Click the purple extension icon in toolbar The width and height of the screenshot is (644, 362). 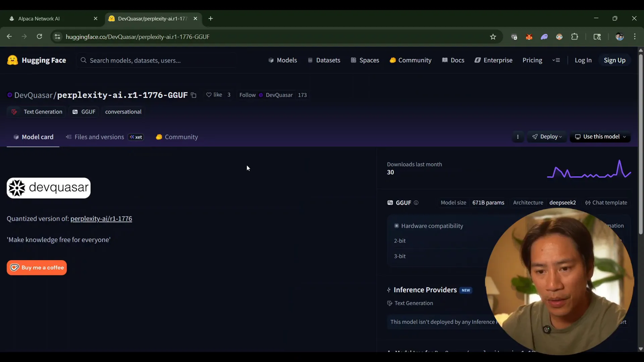[x=544, y=37]
